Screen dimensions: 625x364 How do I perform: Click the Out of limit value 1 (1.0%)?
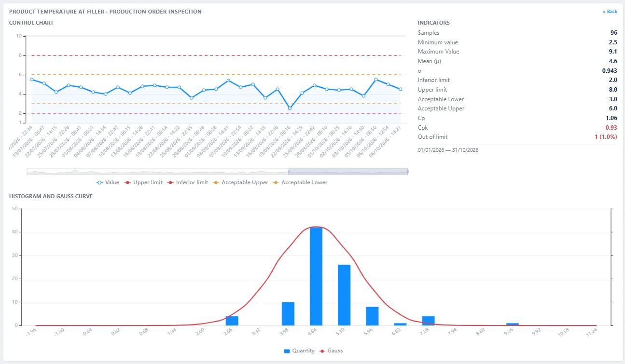(x=605, y=137)
